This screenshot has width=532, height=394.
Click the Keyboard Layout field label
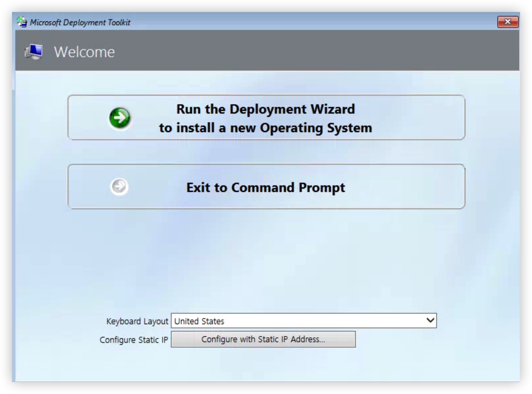(137, 321)
